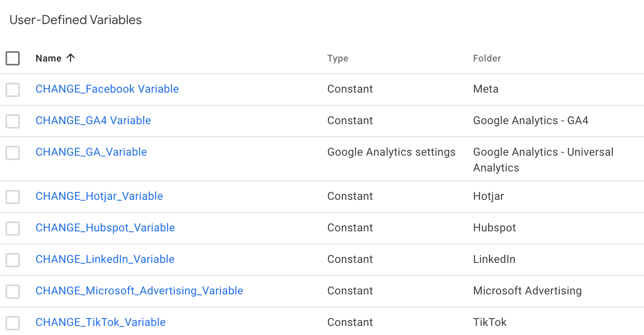This screenshot has width=644, height=335.
Task: Open CHANGE_Hotjar_Variable settings
Action: [99, 196]
